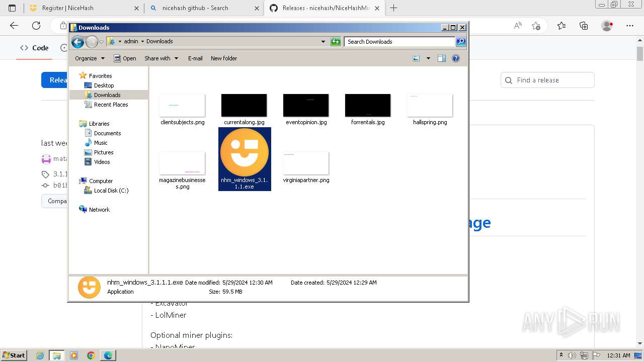Click the Change your view icon
The height and width of the screenshot is (362, 644).
tap(416, 58)
